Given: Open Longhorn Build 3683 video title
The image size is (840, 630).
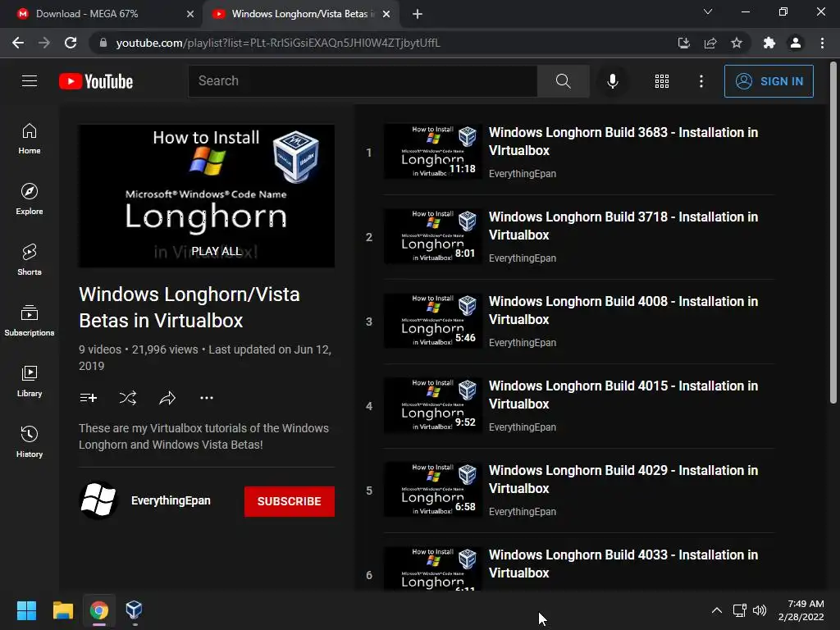Looking at the screenshot, I should tap(623, 141).
